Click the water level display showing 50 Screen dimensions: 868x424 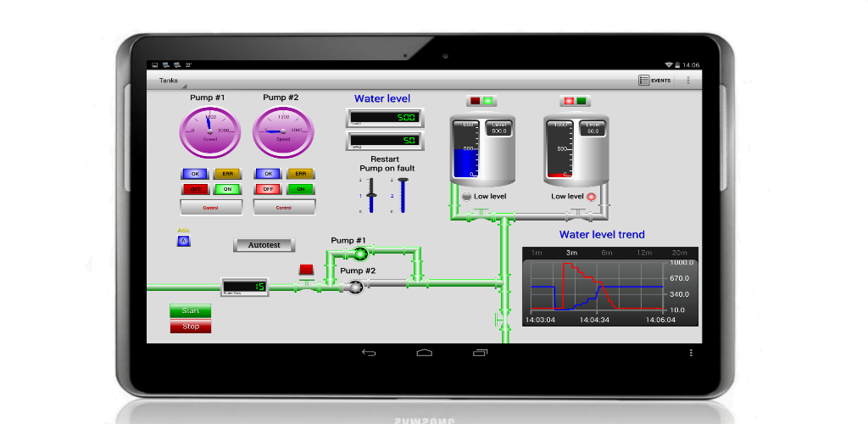tap(385, 141)
